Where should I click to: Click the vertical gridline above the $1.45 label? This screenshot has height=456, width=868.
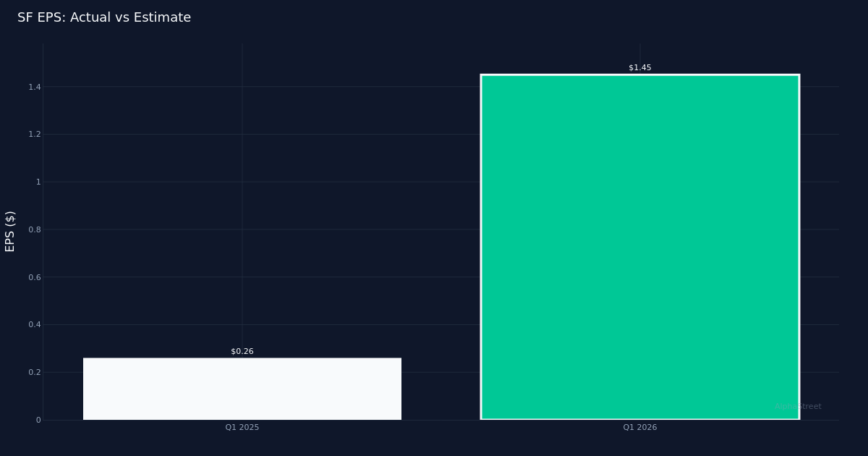[x=639, y=52]
